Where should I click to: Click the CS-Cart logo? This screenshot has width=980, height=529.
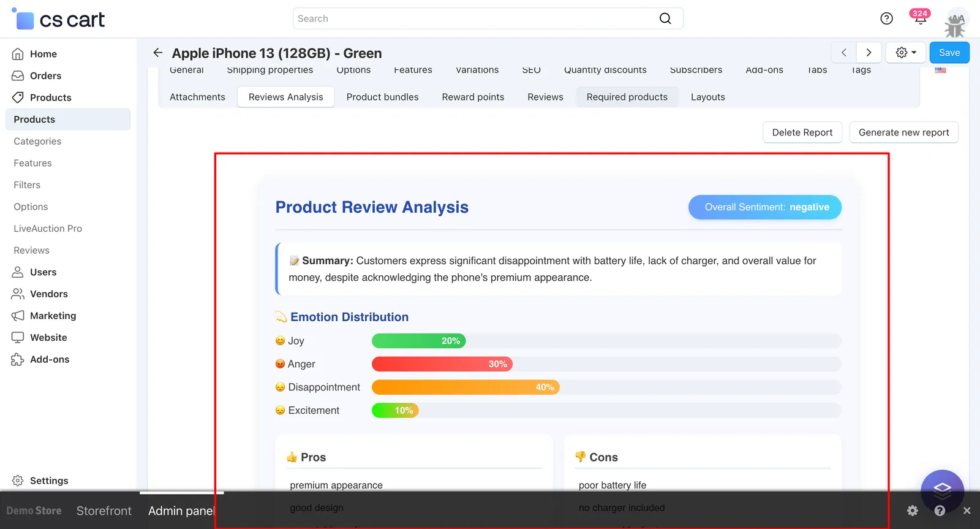point(58,19)
